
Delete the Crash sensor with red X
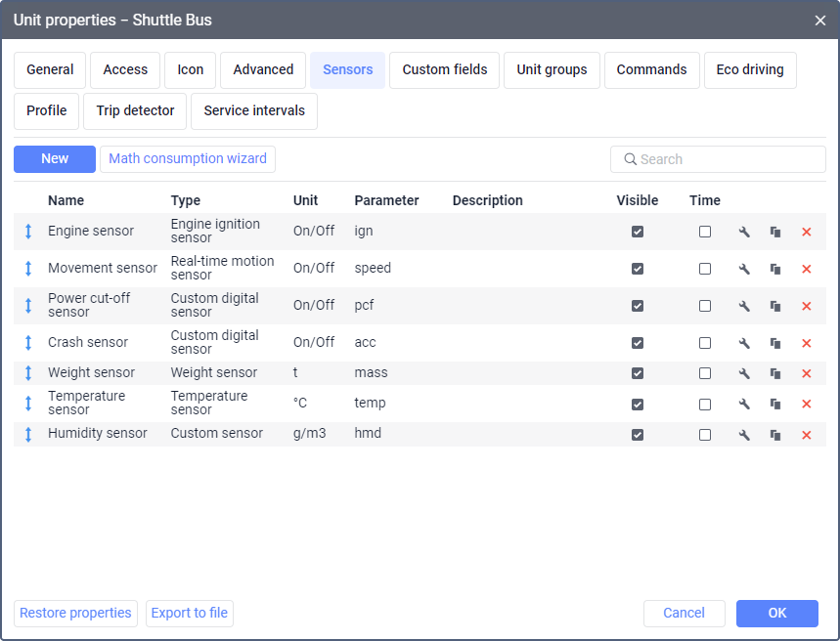tap(807, 343)
